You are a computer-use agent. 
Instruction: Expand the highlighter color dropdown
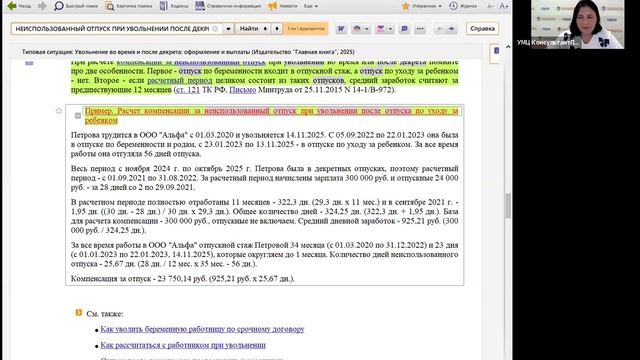point(391,29)
